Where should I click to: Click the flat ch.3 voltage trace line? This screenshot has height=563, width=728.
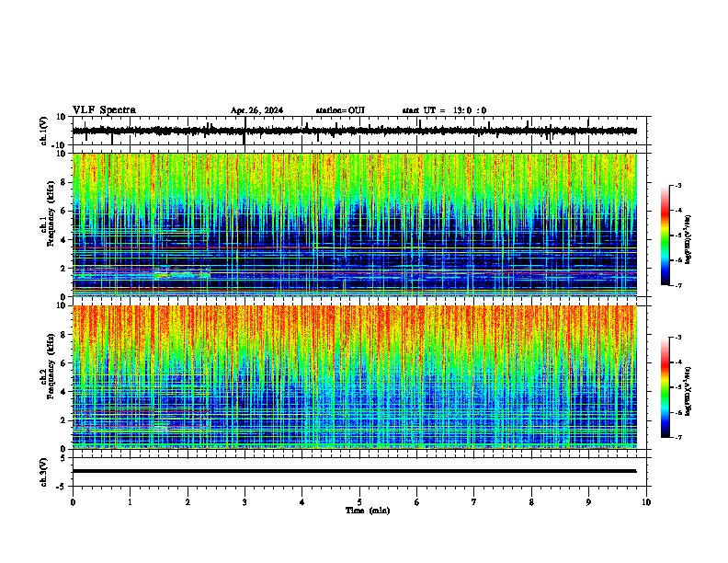(355, 471)
